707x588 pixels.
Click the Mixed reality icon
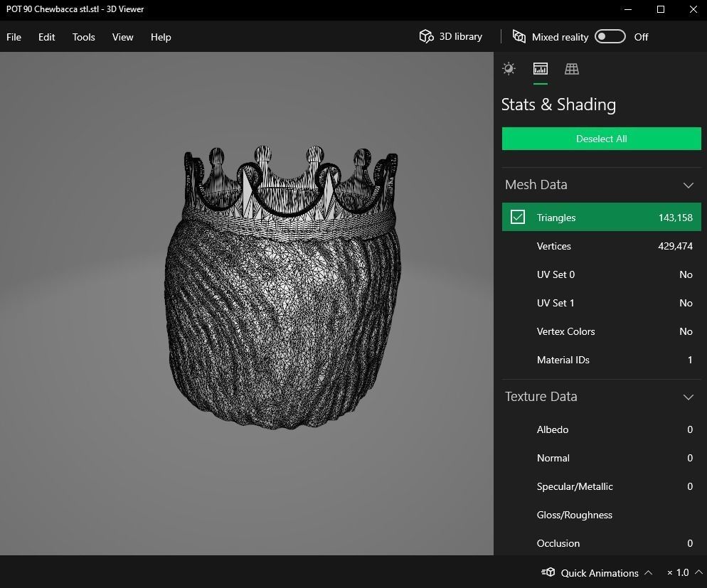[x=519, y=36]
